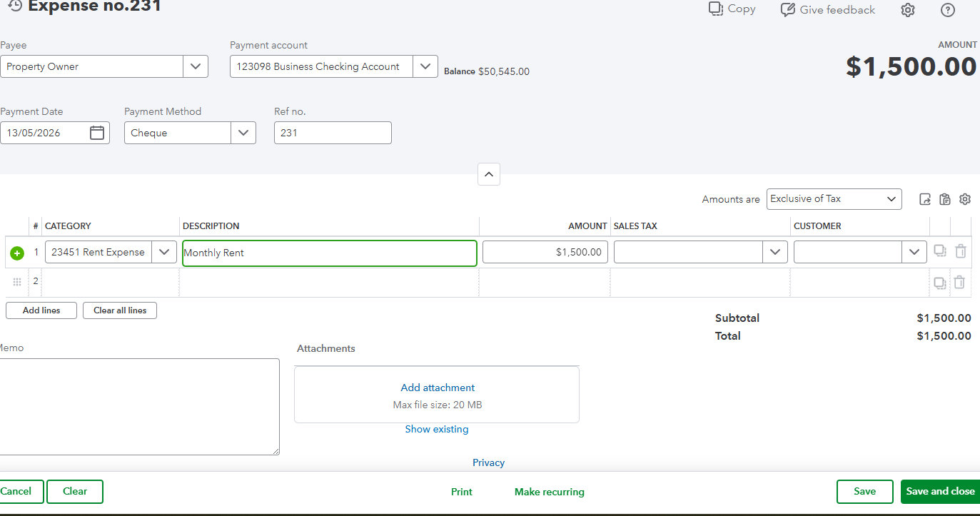Click the Balance $50,545.00 text
980x516 pixels.
click(x=487, y=71)
